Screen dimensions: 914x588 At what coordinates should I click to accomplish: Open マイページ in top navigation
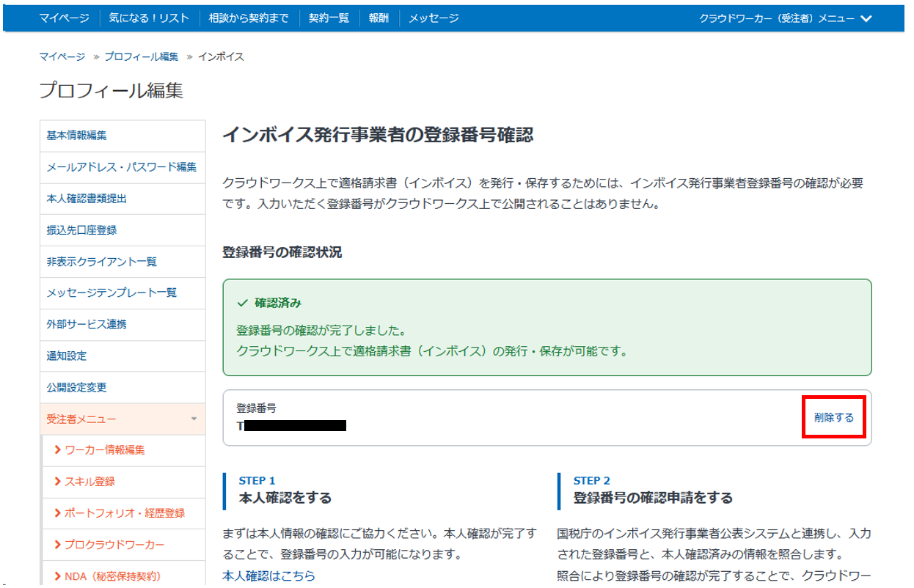click(64, 18)
